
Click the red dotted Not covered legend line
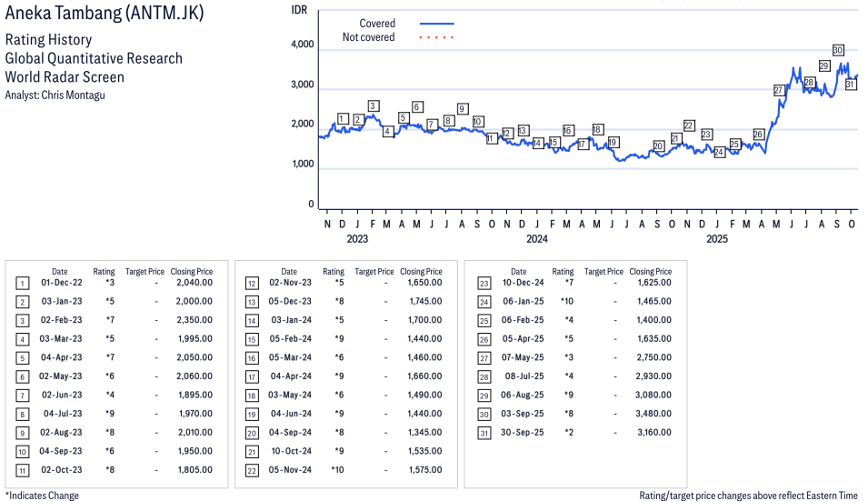[436, 38]
